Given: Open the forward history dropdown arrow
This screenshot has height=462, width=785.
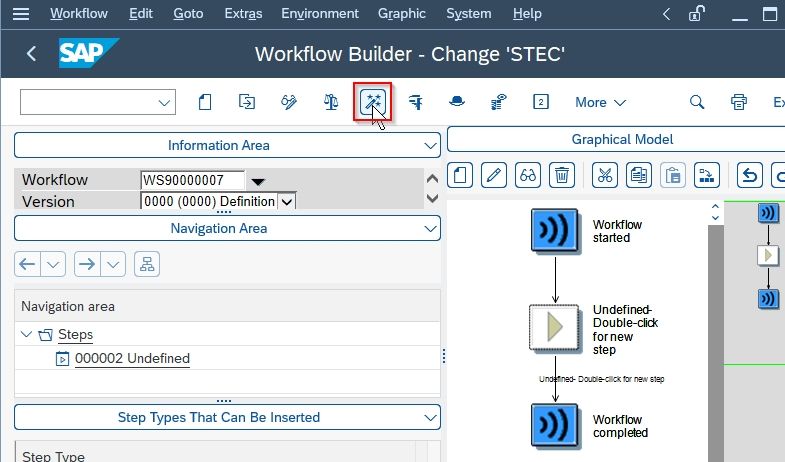Looking at the screenshot, I should 113,264.
